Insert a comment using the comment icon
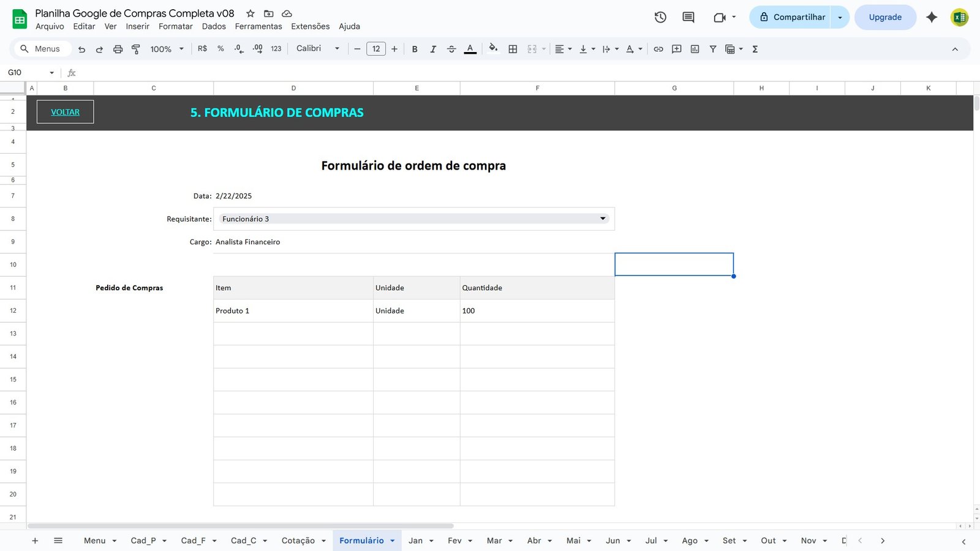The height and width of the screenshot is (551, 980). [676, 48]
